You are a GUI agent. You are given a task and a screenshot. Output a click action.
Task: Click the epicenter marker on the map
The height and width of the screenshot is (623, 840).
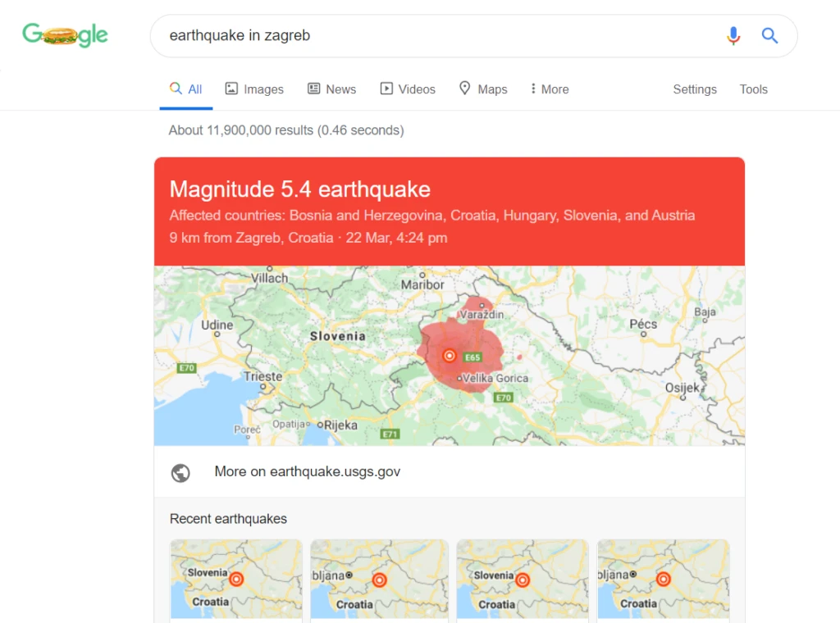click(449, 356)
